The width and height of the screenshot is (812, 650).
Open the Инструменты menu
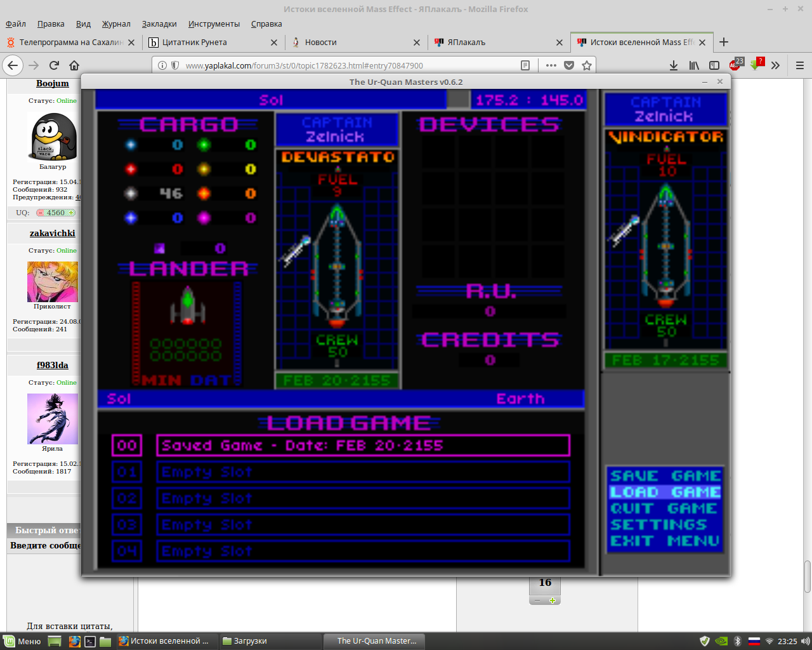(x=214, y=23)
